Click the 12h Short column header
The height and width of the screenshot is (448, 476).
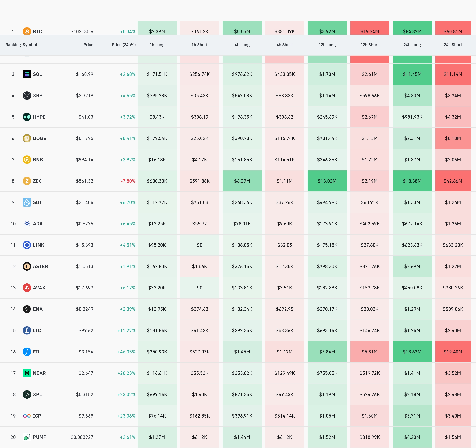click(x=369, y=45)
